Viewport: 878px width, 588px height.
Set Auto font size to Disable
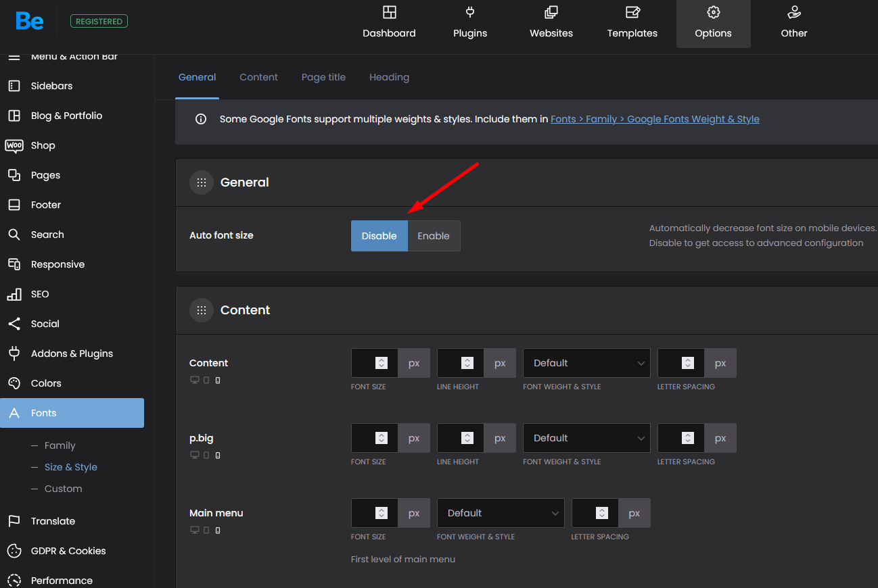click(379, 236)
